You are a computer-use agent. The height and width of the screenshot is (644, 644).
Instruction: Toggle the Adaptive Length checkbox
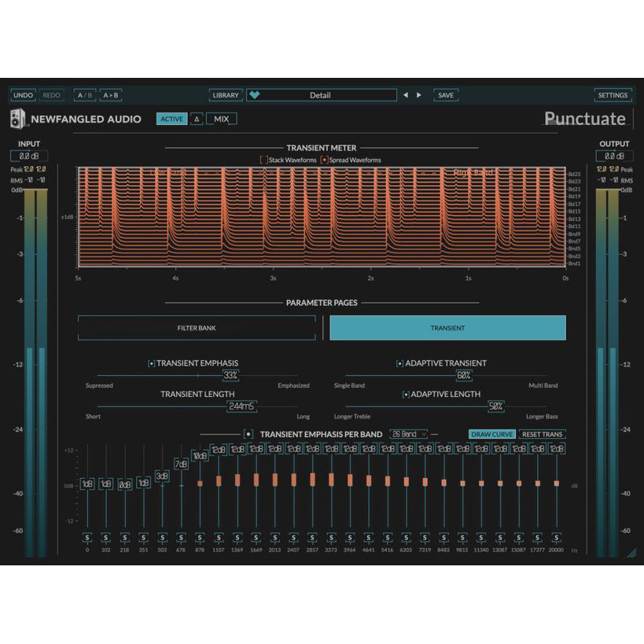[x=406, y=395]
